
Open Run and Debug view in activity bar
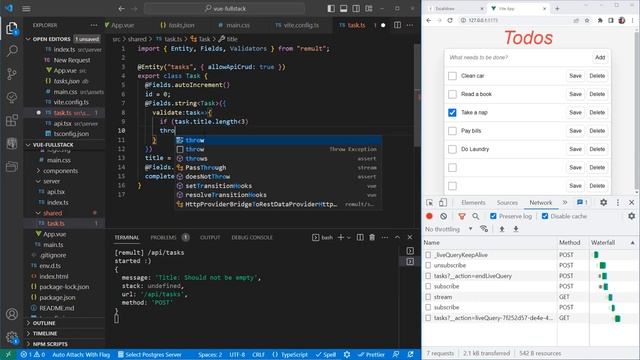[x=12, y=97]
